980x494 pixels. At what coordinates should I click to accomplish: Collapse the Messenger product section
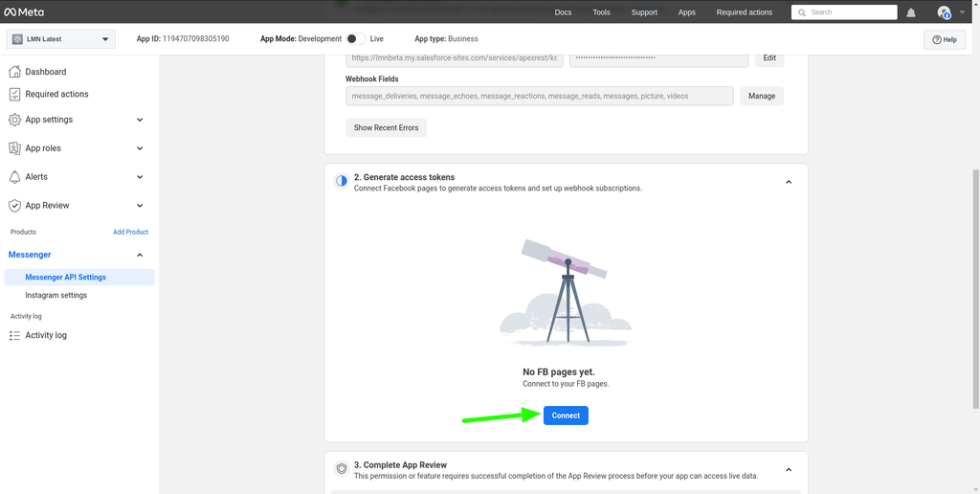(x=140, y=255)
